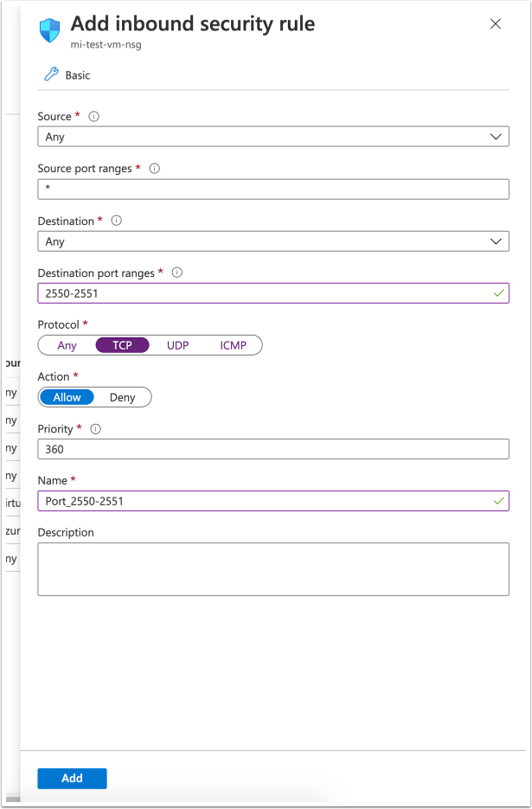Image resolution: width=532 pixels, height=809 pixels.
Task: Click the Source info icon
Action: pyautogui.click(x=94, y=116)
